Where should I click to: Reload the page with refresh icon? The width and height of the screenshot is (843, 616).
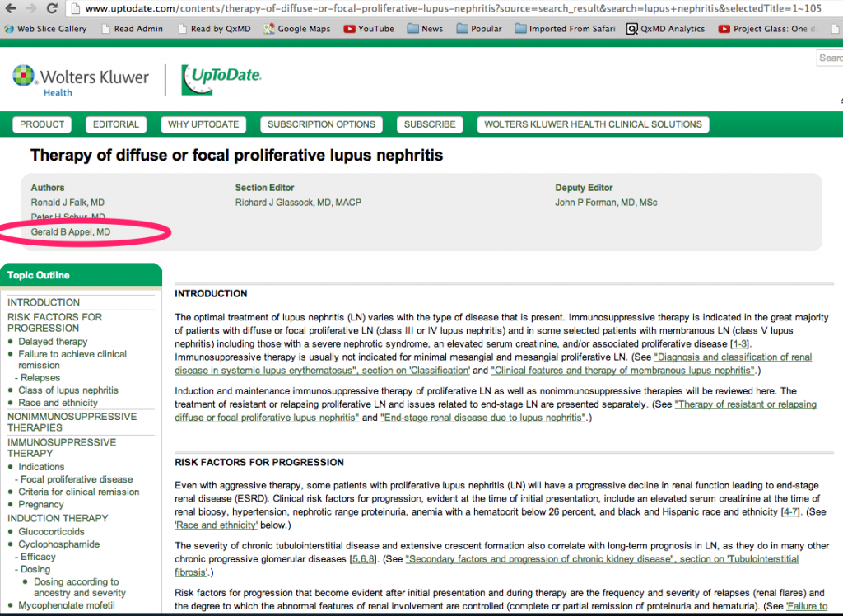pyautogui.click(x=52, y=9)
